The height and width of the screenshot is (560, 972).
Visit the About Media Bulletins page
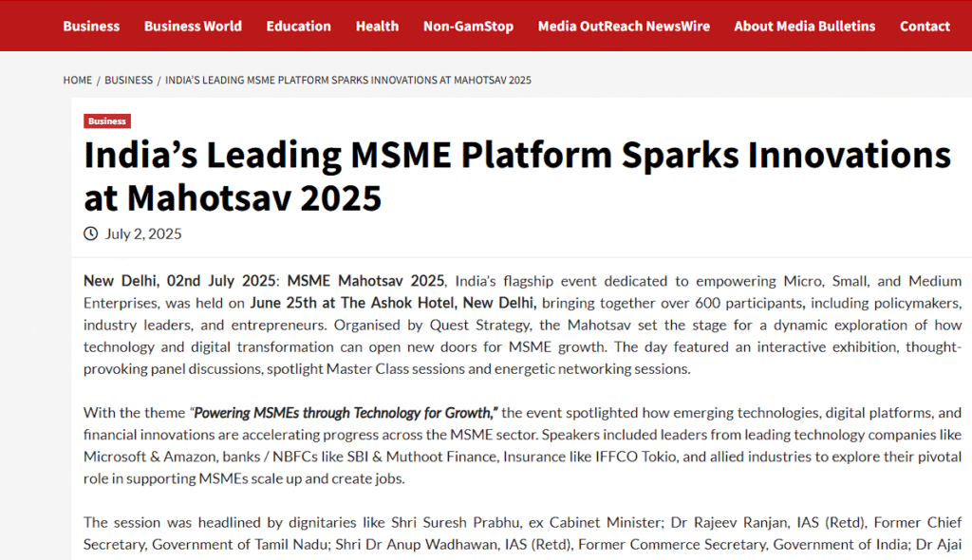click(804, 26)
